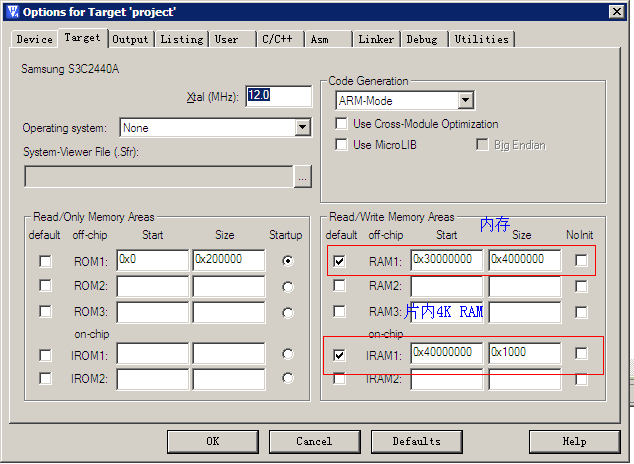Select IROM2 Startup radio button
The width and height of the screenshot is (634, 464).
[x=287, y=378]
